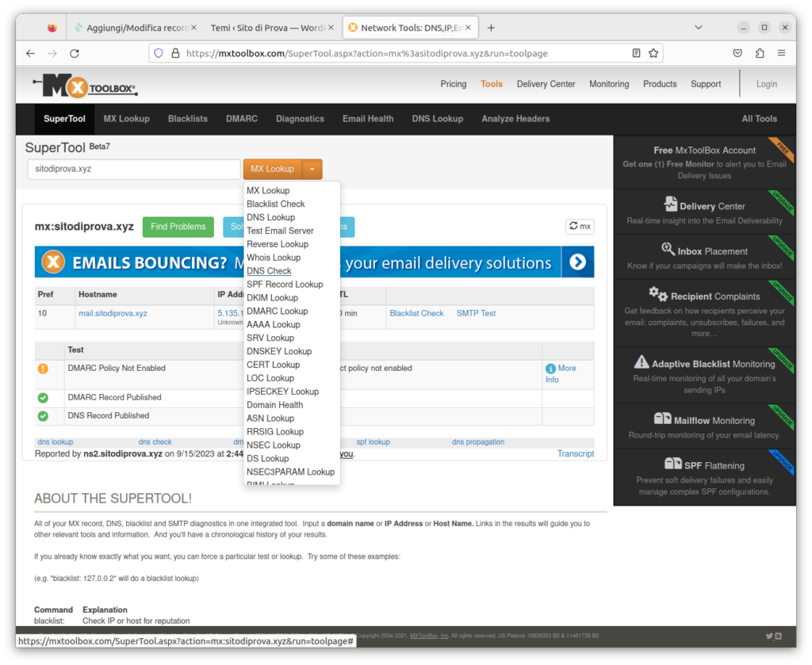Open the Firefox application menu

point(781,53)
